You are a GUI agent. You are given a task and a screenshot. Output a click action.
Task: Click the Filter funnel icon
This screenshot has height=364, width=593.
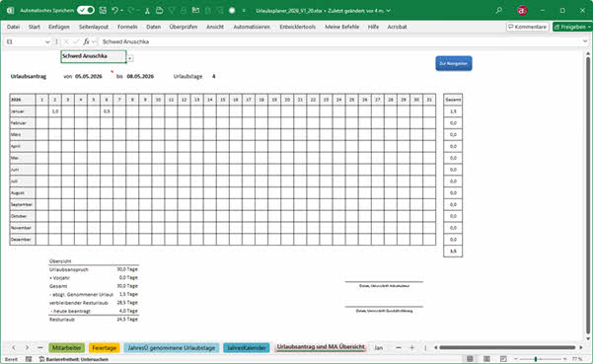pos(172,11)
